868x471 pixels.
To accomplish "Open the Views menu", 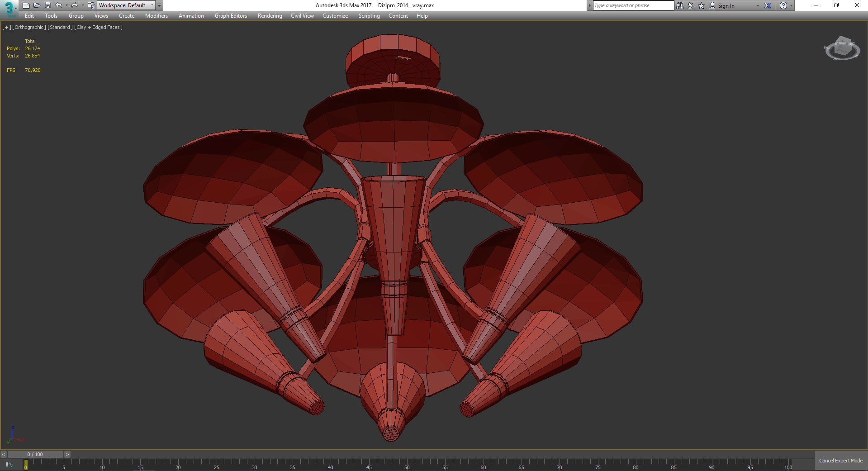I will [101, 16].
